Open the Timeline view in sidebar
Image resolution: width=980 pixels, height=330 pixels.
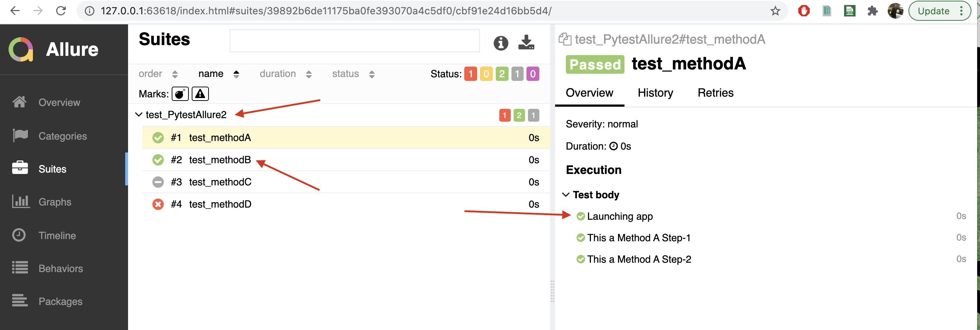click(57, 235)
